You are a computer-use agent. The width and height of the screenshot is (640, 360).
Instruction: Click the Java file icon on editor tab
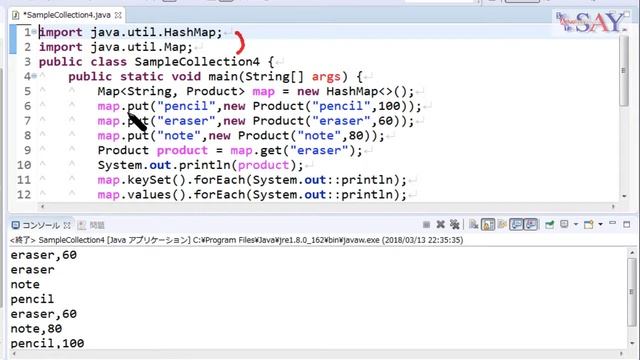coord(16,16)
